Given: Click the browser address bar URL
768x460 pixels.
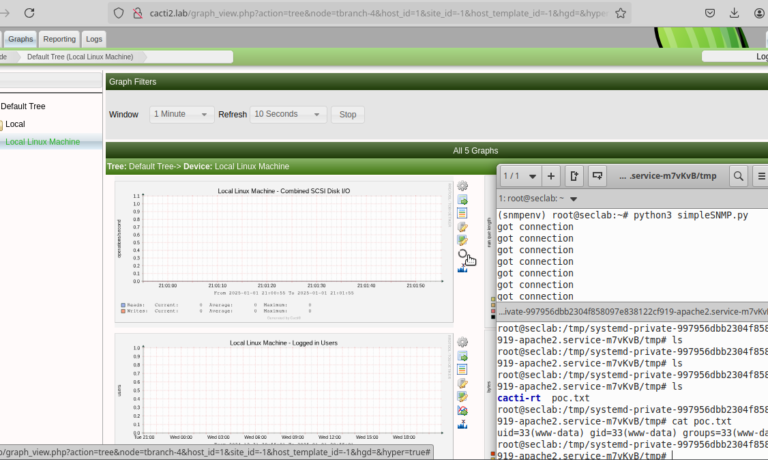Looking at the screenshot, I should pos(378,13).
